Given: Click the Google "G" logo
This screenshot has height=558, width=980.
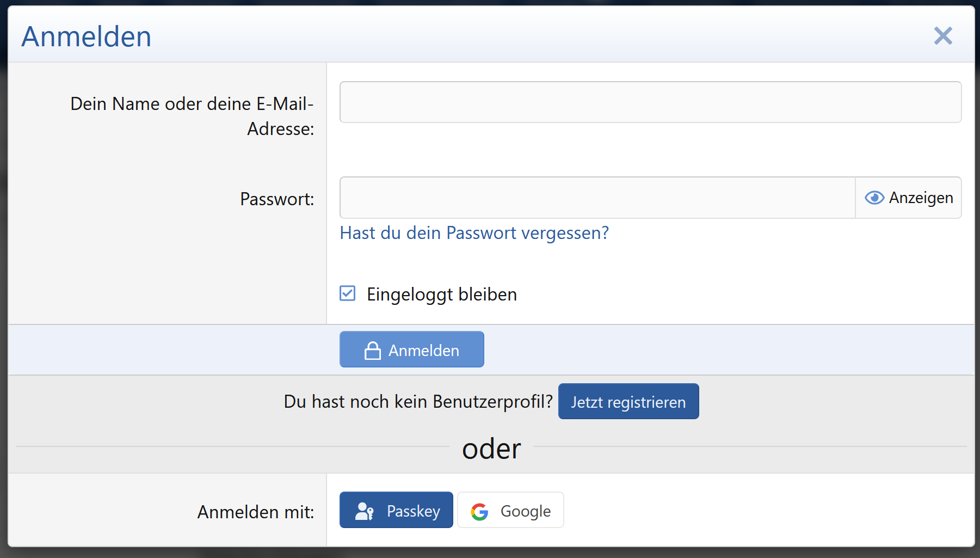Looking at the screenshot, I should tap(479, 511).
